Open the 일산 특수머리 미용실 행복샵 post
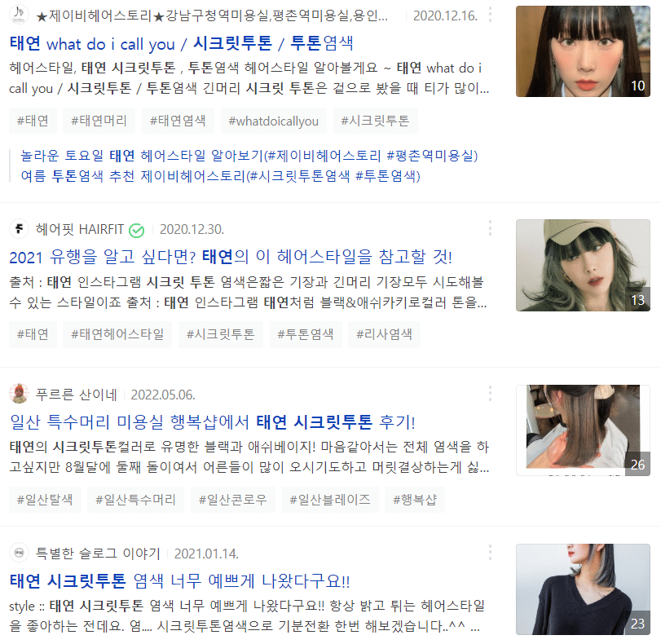Image resolution: width=661 pixels, height=644 pixels. pyautogui.click(x=213, y=422)
